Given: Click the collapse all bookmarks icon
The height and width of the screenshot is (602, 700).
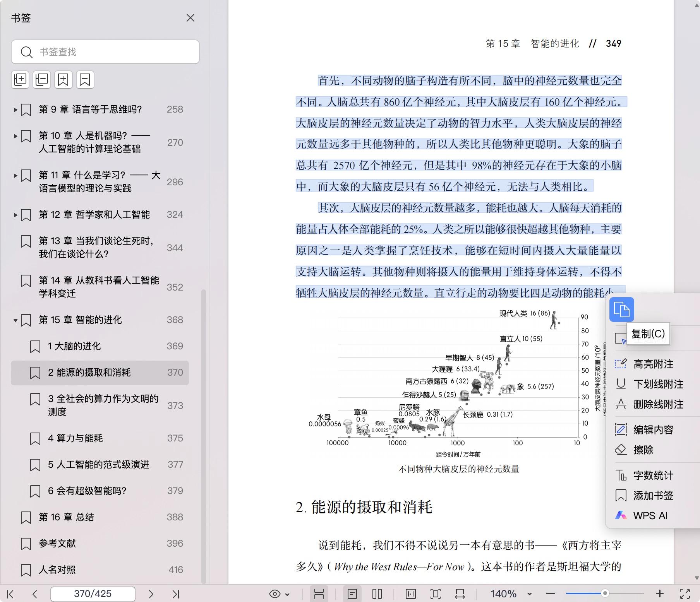Looking at the screenshot, I should click(x=42, y=80).
